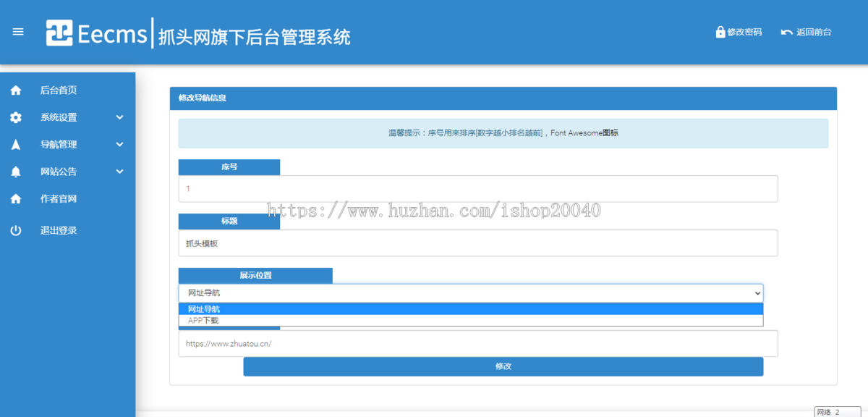Viewport: 868px width, 417px height.
Task: Click the power icon beside 退出登录
Action: coord(16,230)
